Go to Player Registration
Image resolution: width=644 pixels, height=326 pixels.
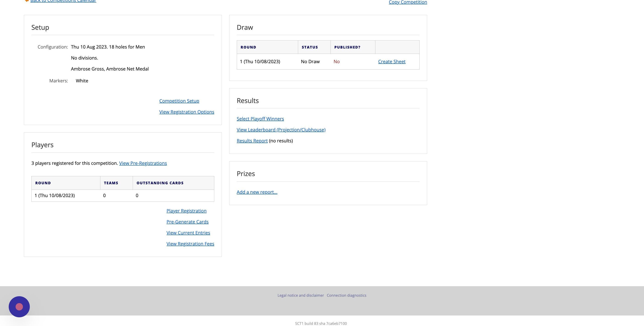(186, 211)
